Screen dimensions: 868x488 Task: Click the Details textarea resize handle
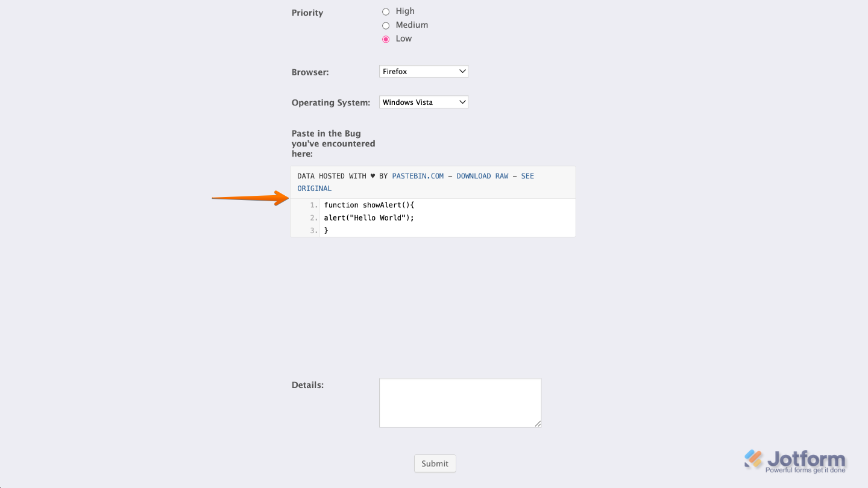click(x=538, y=424)
